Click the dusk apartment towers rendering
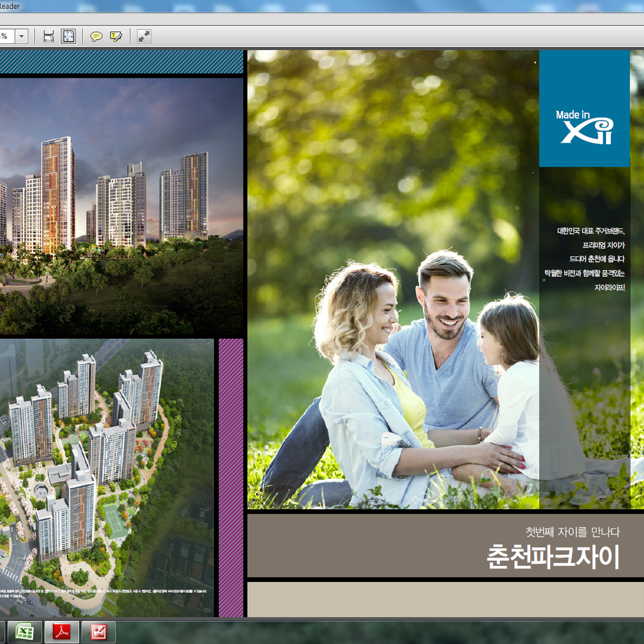The height and width of the screenshot is (644, 644). point(121,206)
